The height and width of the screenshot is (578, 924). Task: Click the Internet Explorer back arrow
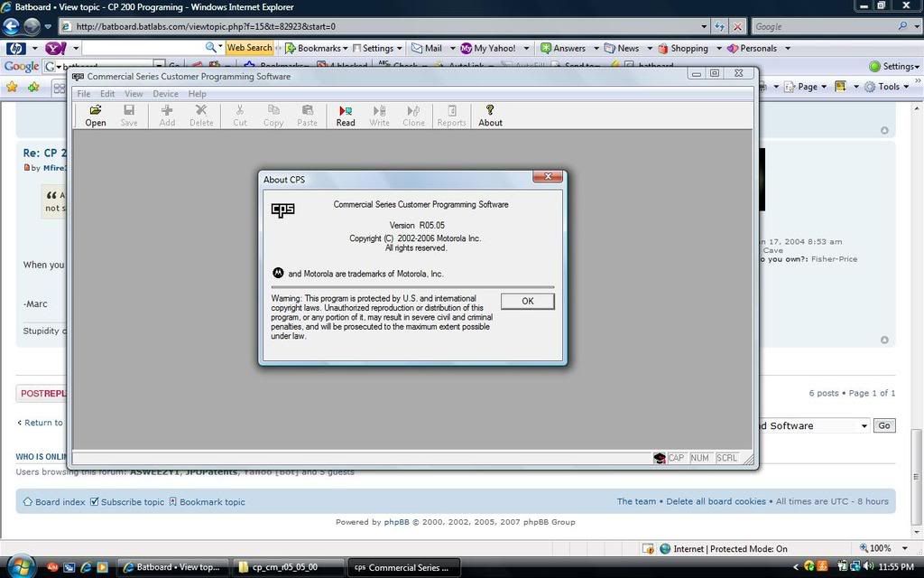coord(11,26)
